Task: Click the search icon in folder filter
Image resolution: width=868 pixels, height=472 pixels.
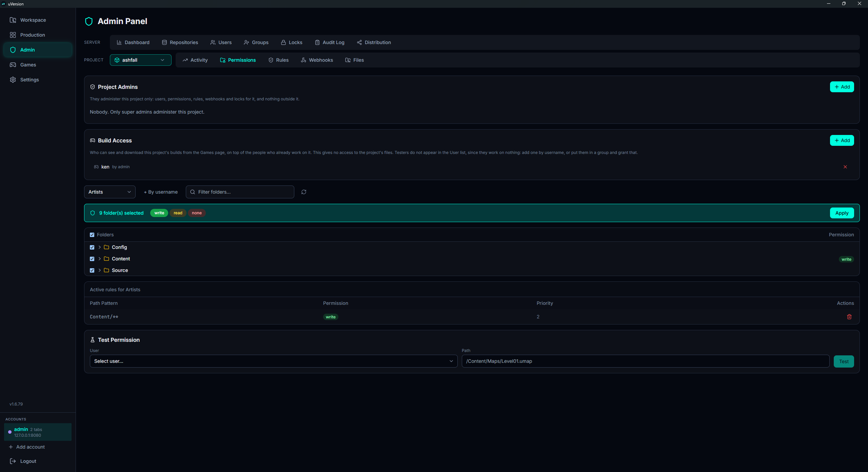Action: point(193,192)
